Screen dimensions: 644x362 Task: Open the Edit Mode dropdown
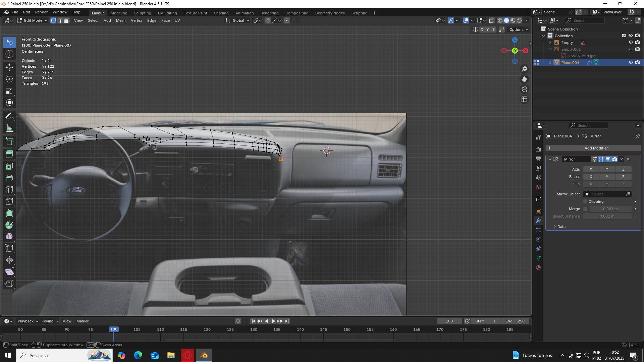point(33,21)
